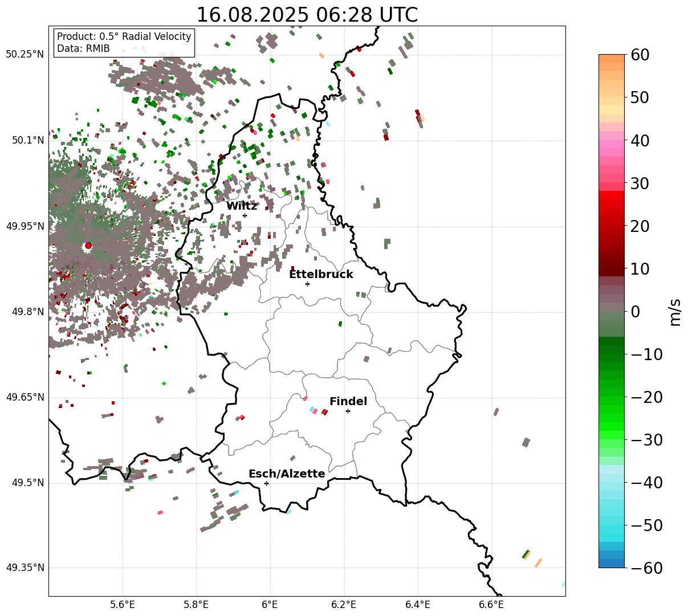Click the colorbar 60 value label
Image resolution: width=688 pixels, height=616 pixels.
point(641,55)
